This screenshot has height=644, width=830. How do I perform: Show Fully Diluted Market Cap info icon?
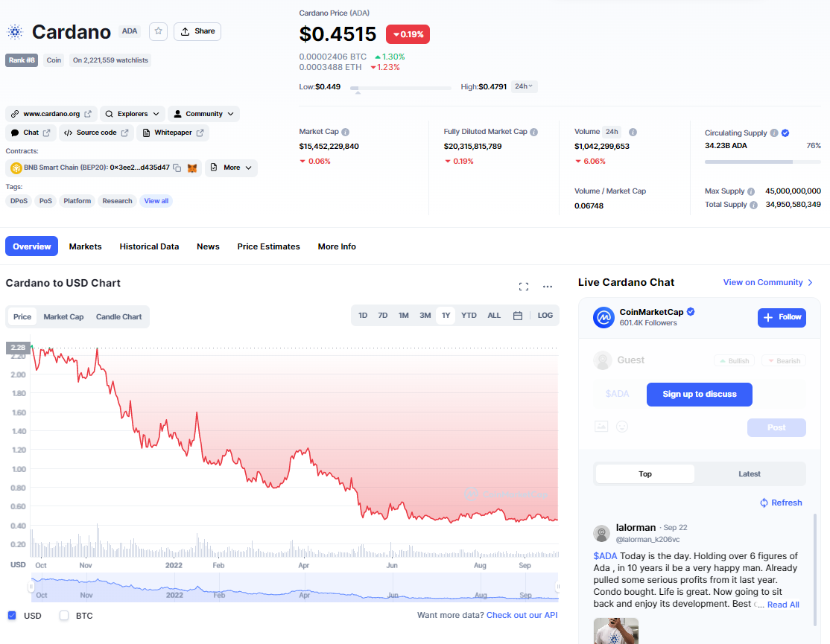pyautogui.click(x=533, y=133)
